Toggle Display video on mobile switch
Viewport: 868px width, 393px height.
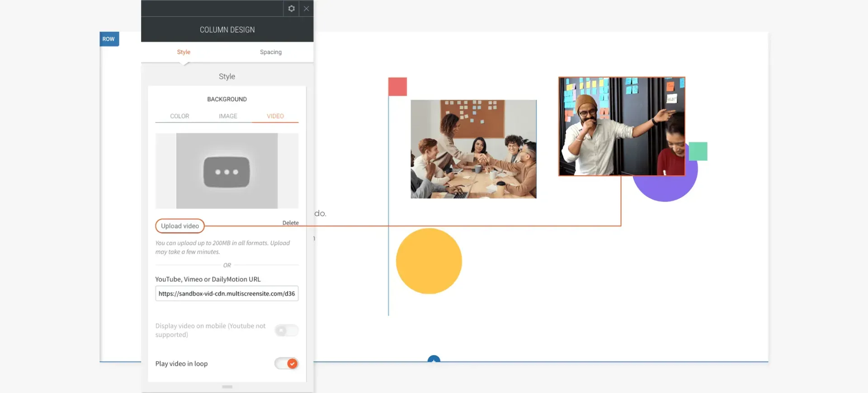coord(286,330)
